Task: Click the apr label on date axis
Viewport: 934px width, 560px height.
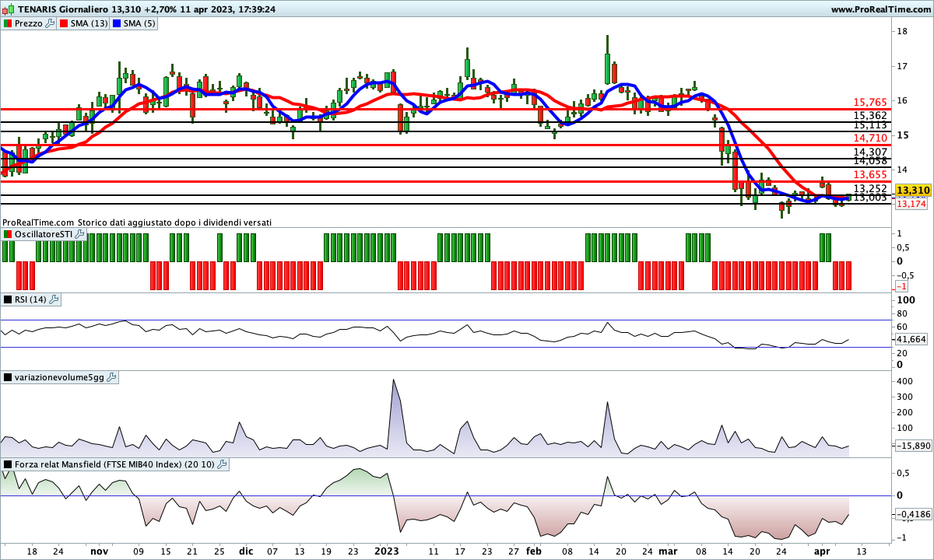Action: click(x=822, y=551)
